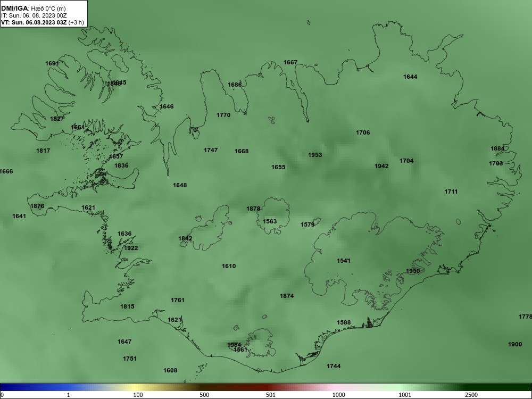Viewport: 532px width, 399px height.
Task: Click the 1636 height label
Action: [124, 234]
